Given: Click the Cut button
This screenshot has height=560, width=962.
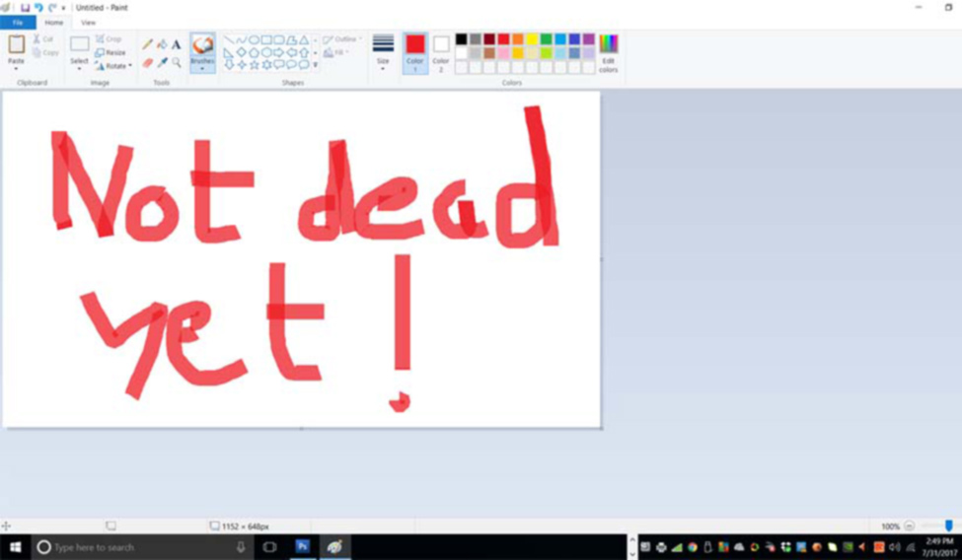Looking at the screenshot, I should coord(43,39).
